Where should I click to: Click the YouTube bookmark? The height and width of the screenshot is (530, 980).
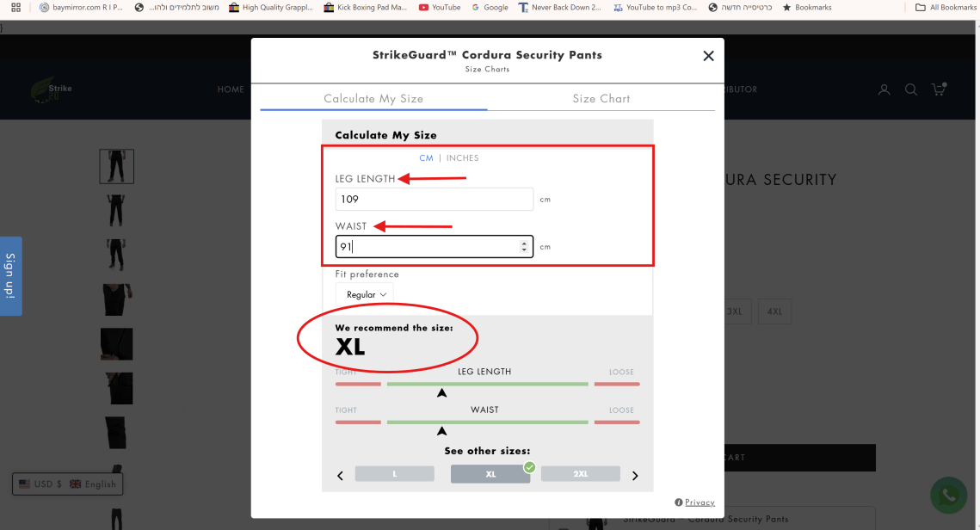click(439, 7)
